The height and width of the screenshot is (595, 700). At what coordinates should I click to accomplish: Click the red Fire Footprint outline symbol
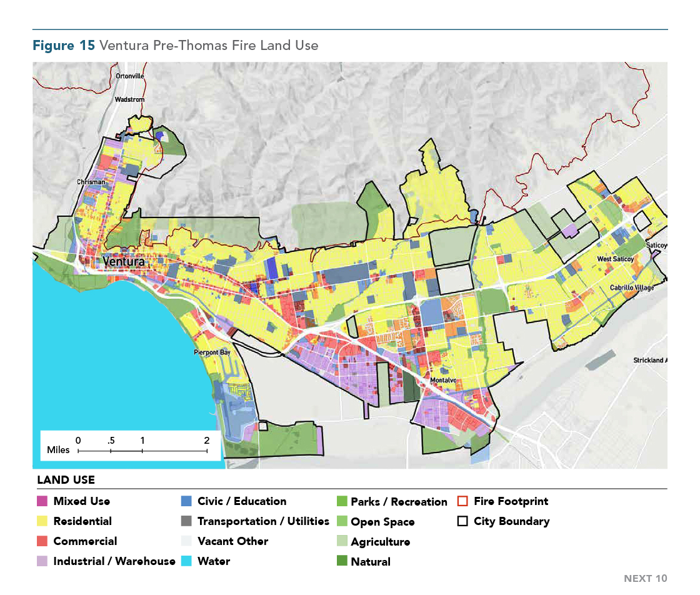[x=462, y=501]
